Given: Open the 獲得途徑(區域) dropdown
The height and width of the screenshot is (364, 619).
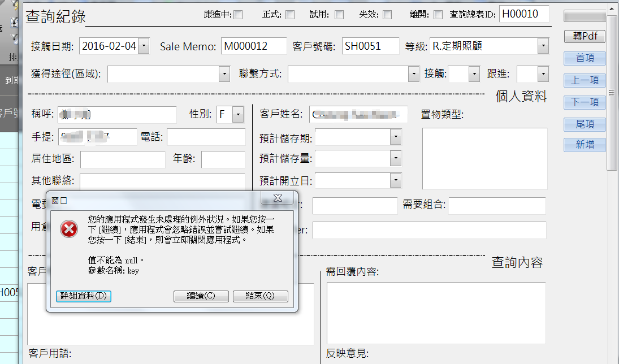Looking at the screenshot, I should (x=224, y=74).
